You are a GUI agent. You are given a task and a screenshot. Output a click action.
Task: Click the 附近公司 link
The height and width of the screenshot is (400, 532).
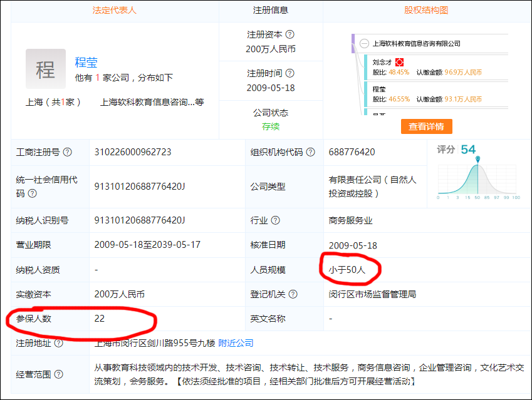click(x=236, y=343)
